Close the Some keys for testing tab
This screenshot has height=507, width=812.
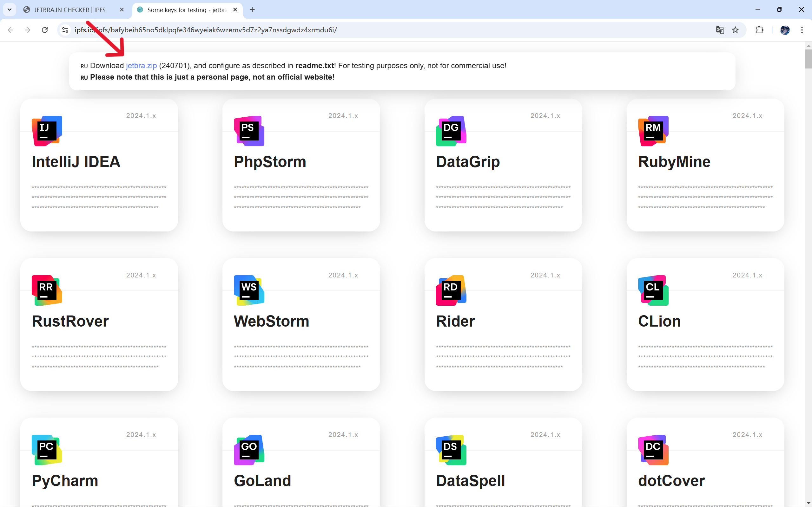tap(235, 10)
